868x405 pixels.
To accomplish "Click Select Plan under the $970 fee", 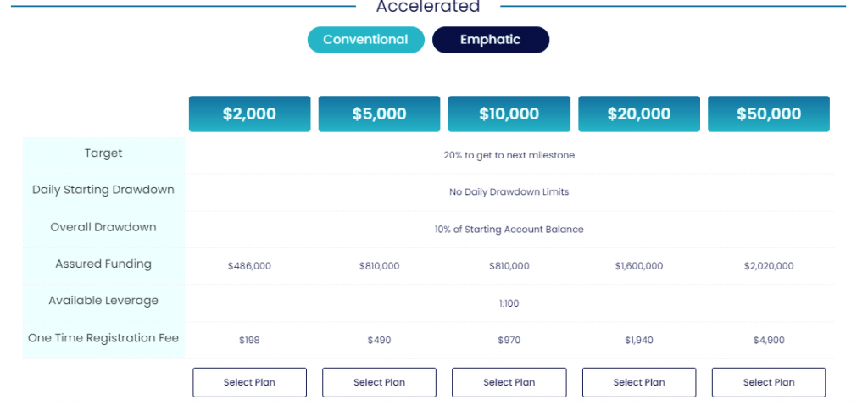I will pyautogui.click(x=509, y=382).
